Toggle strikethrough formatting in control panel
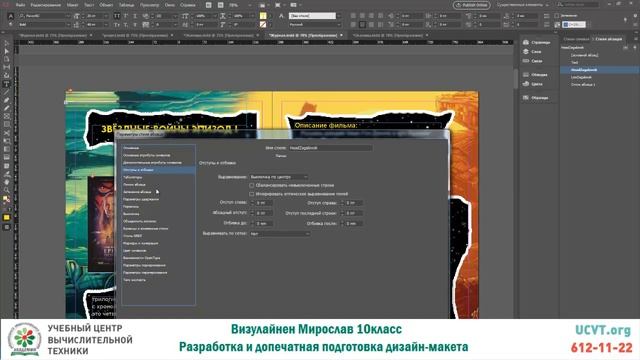 (x=135, y=25)
